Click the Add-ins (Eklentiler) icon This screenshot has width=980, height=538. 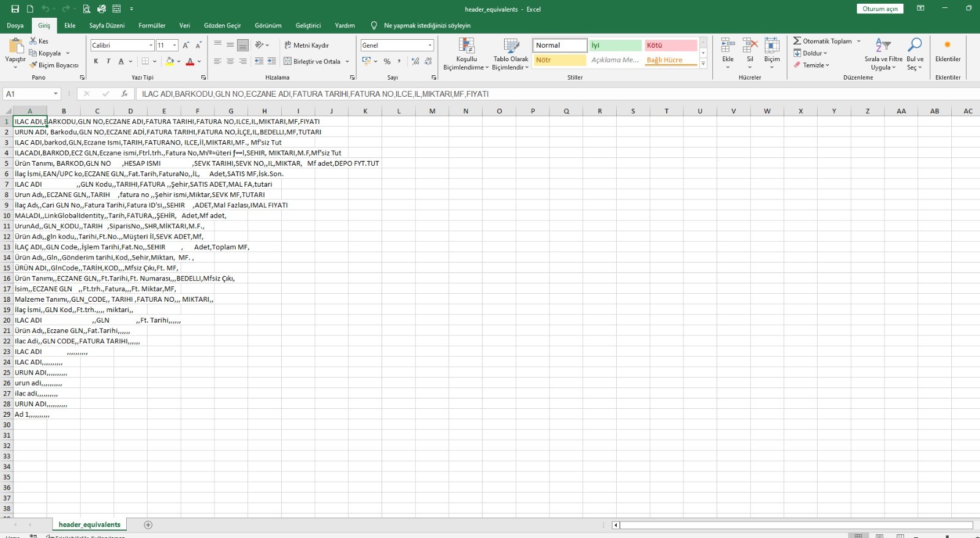coord(948,45)
